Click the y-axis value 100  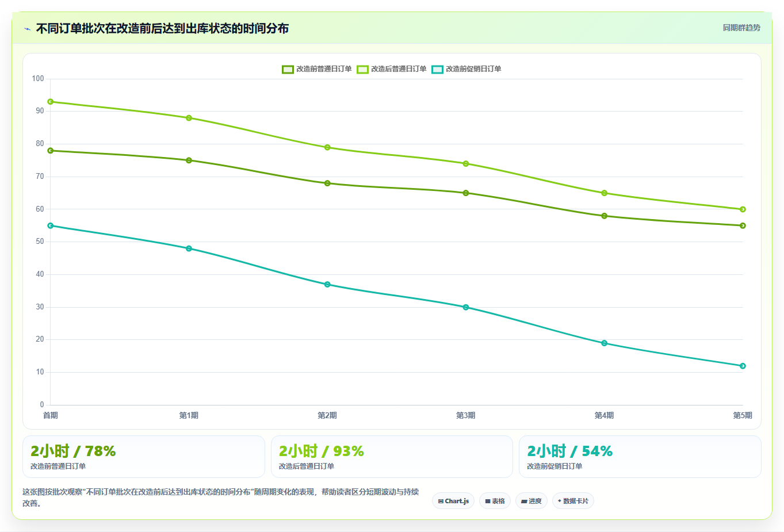(38, 79)
